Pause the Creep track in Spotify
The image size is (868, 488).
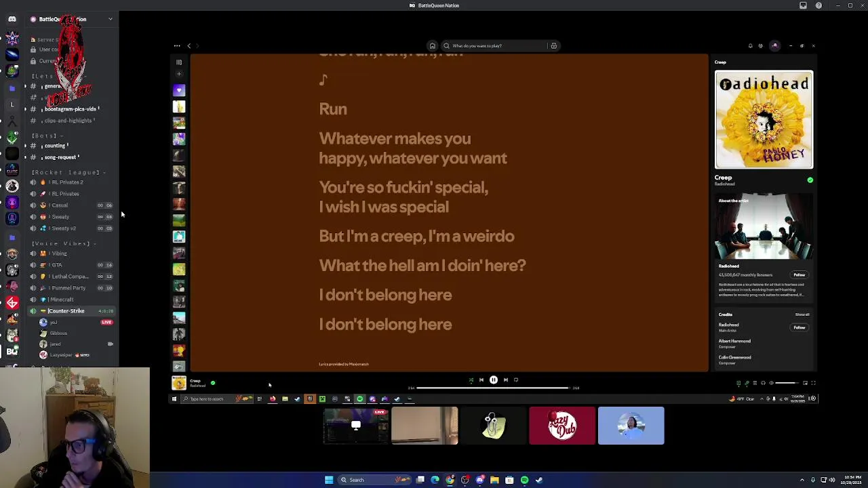click(493, 380)
